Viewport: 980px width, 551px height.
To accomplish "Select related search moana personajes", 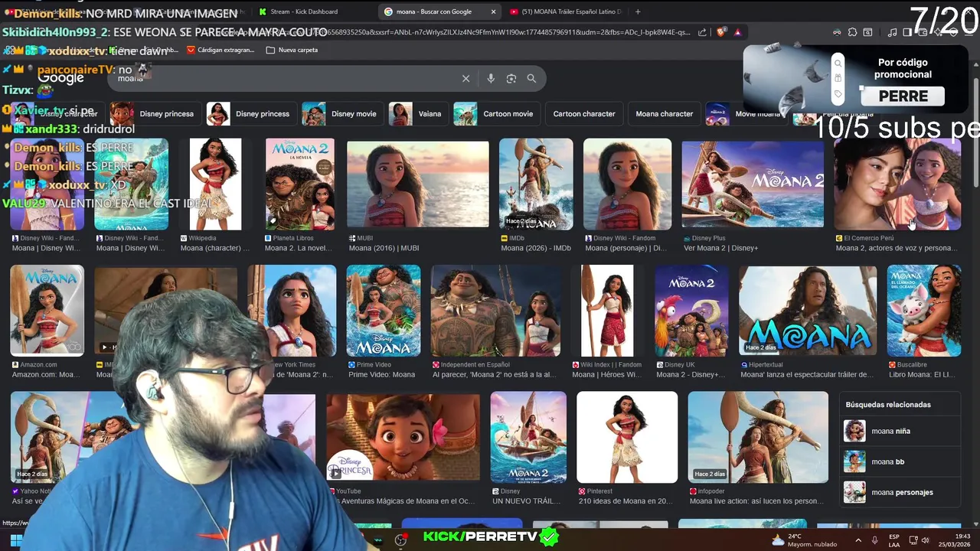I will 900,492.
